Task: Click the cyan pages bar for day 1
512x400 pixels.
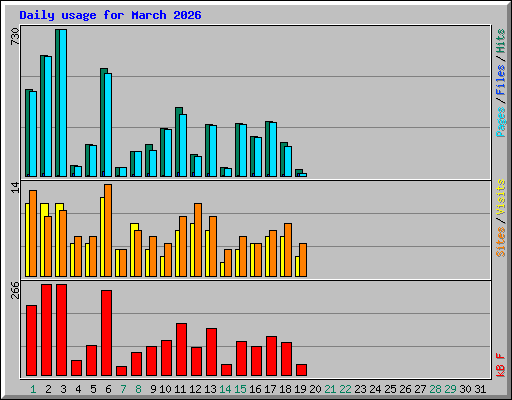Action: [x=33, y=134]
